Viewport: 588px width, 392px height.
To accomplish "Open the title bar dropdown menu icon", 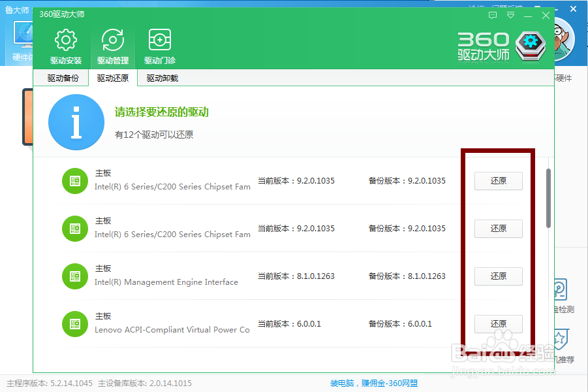I will pos(510,15).
